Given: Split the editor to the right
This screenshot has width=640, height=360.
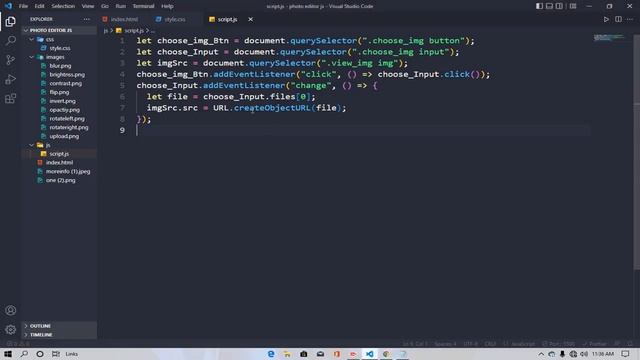Looking at the screenshot, I should click(618, 19).
